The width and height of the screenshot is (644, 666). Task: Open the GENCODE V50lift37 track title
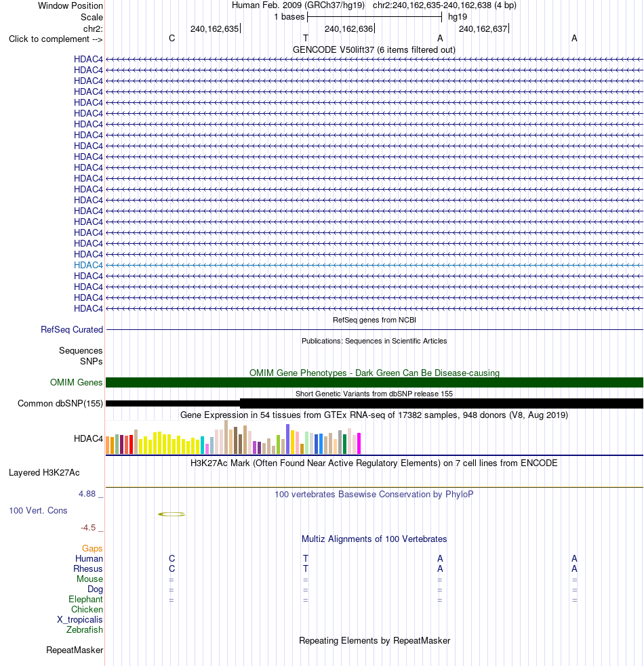pyautogui.click(x=374, y=50)
